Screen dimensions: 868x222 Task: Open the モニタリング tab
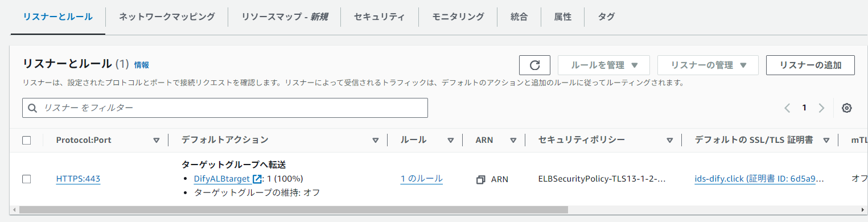458,17
